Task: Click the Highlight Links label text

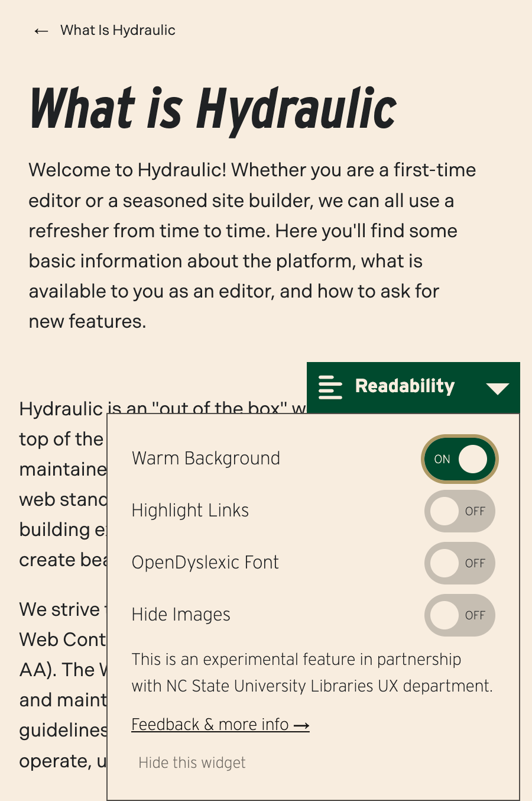Action: point(190,511)
